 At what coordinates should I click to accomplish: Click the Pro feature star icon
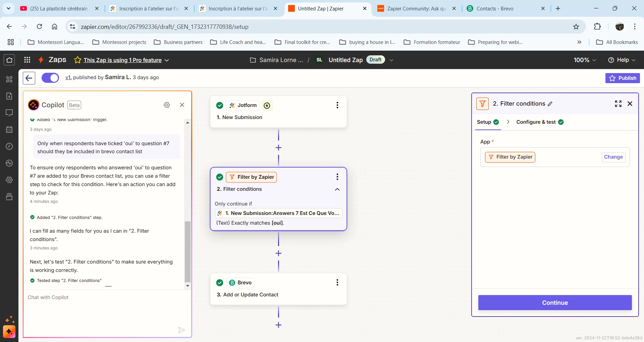[77, 60]
